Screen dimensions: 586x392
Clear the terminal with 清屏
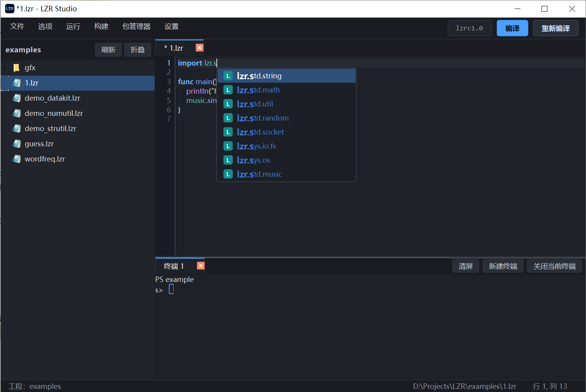pyautogui.click(x=466, y=266)
